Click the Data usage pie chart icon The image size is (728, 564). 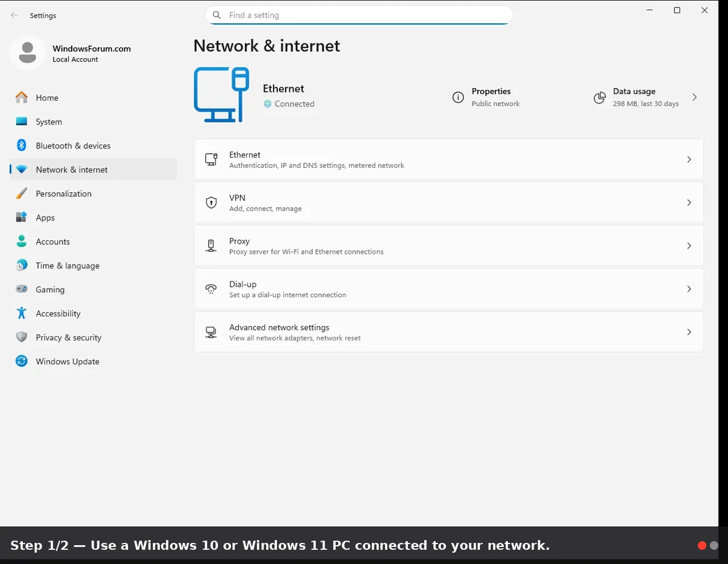[x=599, y=98]
